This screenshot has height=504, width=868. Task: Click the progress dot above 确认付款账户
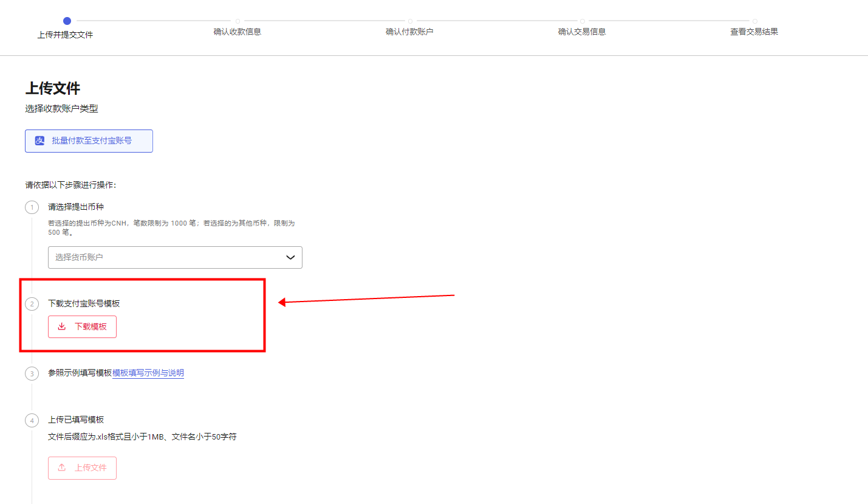pyautogui.click(x=410, y=21)
